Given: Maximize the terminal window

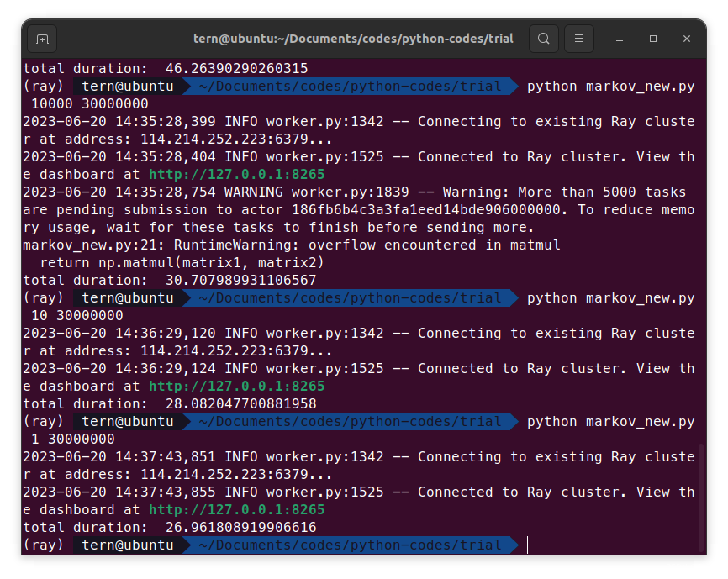Looking at the screenshot, I should [653, 39].
